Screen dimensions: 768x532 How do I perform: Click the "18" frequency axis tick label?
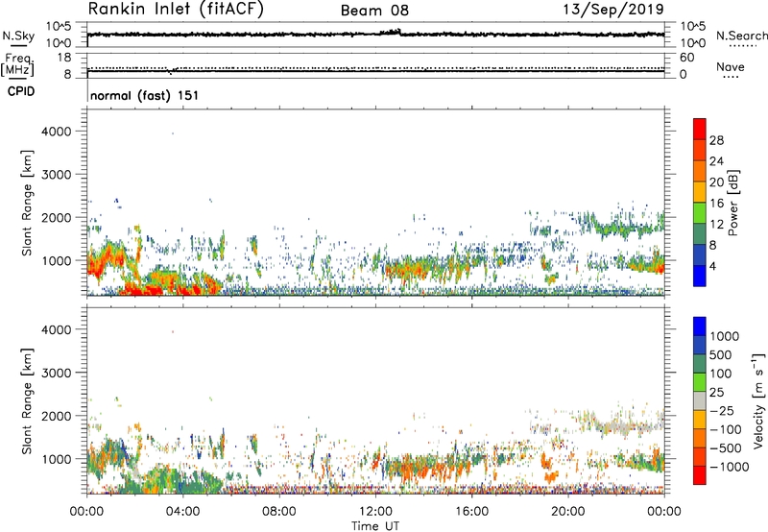pos(64,58)
